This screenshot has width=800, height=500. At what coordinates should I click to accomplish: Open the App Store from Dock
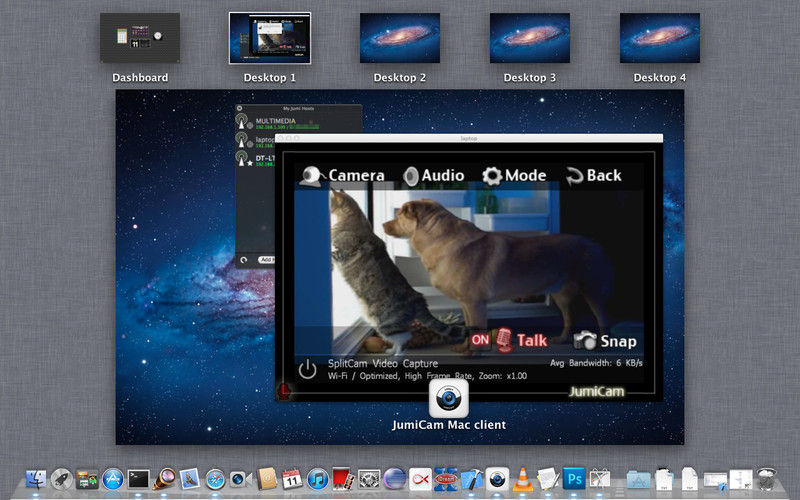[x=113, y=480]
